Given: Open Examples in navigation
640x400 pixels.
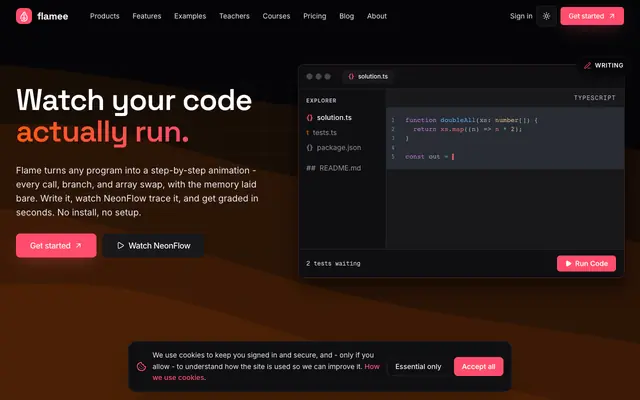Looking at the screenshot, I should click(190, 16).
